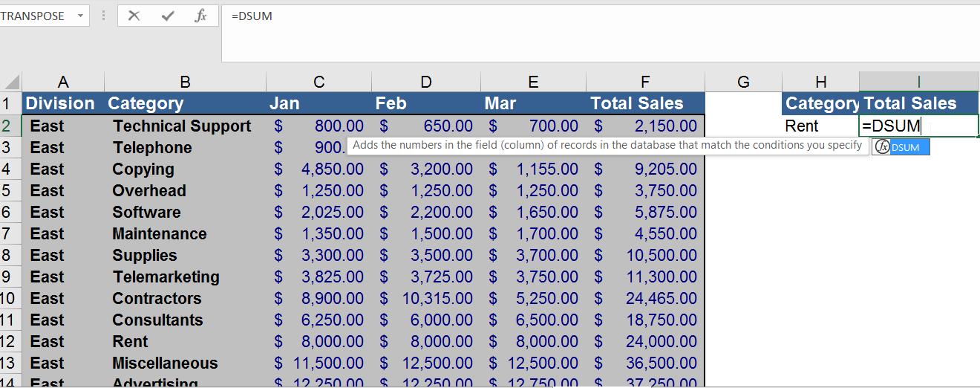Viewport: 980px width, 388px height.
Task: Click the Enter checkmark formula button
Action: 168,16
